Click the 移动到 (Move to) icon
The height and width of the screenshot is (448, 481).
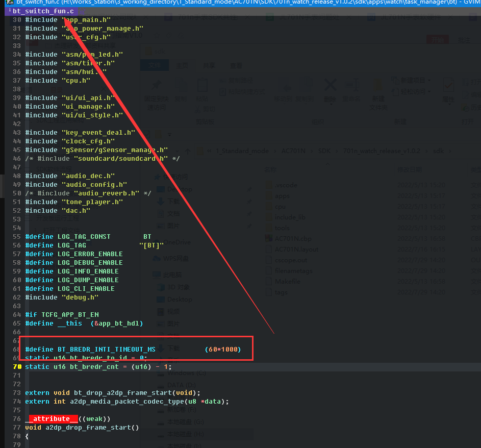(x=287, y=86)
